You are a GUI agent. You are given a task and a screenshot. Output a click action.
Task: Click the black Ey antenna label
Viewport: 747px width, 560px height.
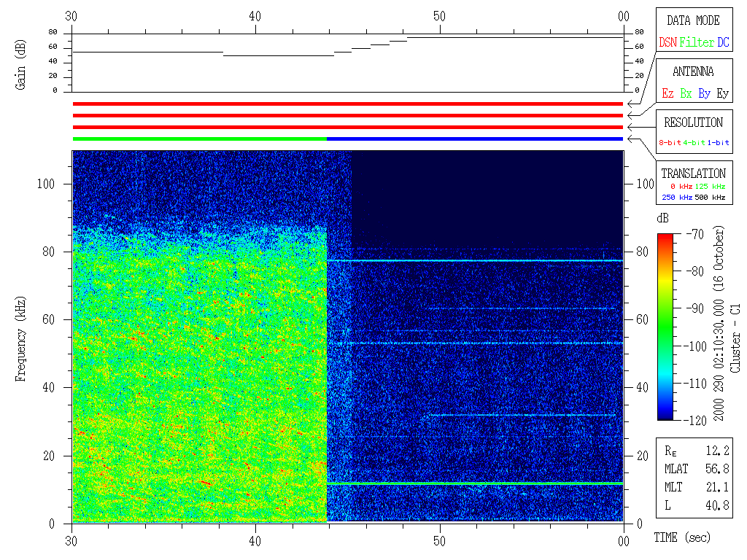[x=722, y=93]
